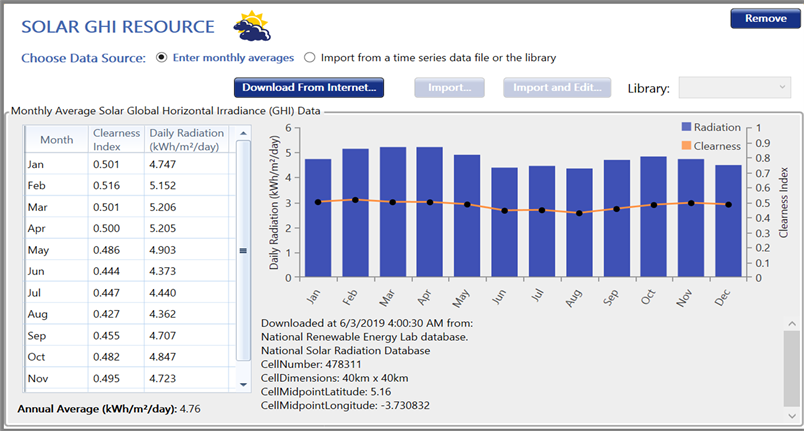The image size is (804, 431).
Task: Click the Clearness Index column header
Action: (x=116, y=139)
